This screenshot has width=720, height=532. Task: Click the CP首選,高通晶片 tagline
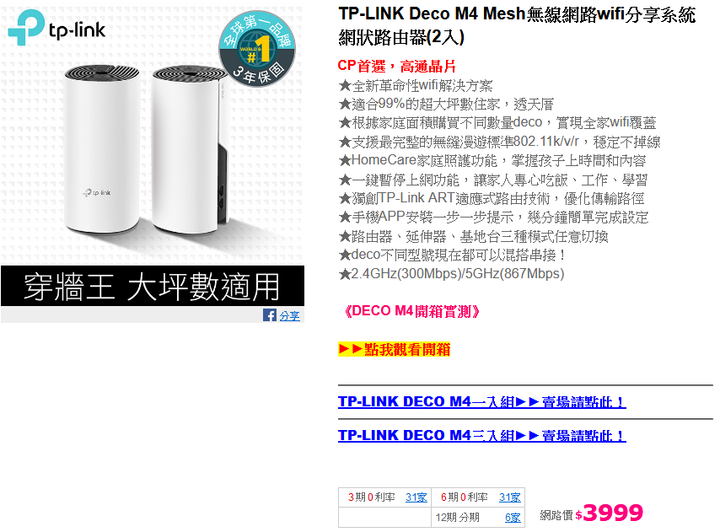click(x=397, y=66)
